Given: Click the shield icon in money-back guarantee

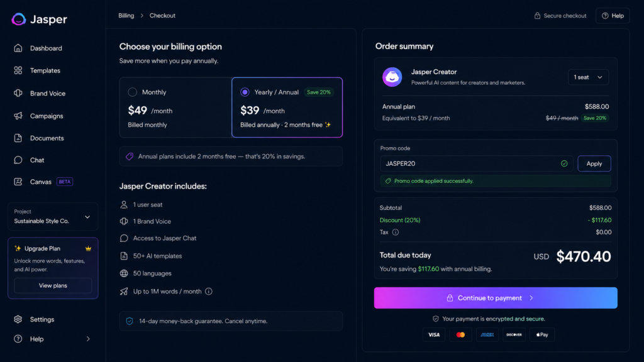Looking at the screenshot, I should click(130, 321).
